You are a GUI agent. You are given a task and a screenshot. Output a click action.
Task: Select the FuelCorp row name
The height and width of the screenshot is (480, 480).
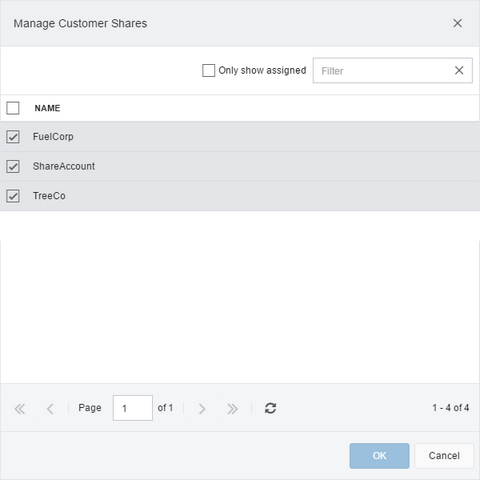point(53,137)
